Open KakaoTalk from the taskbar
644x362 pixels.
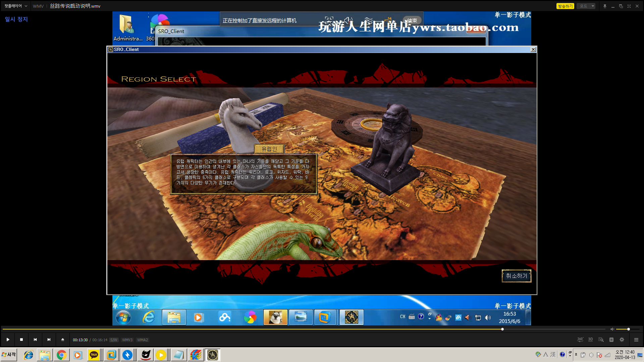tap(94, 355)
